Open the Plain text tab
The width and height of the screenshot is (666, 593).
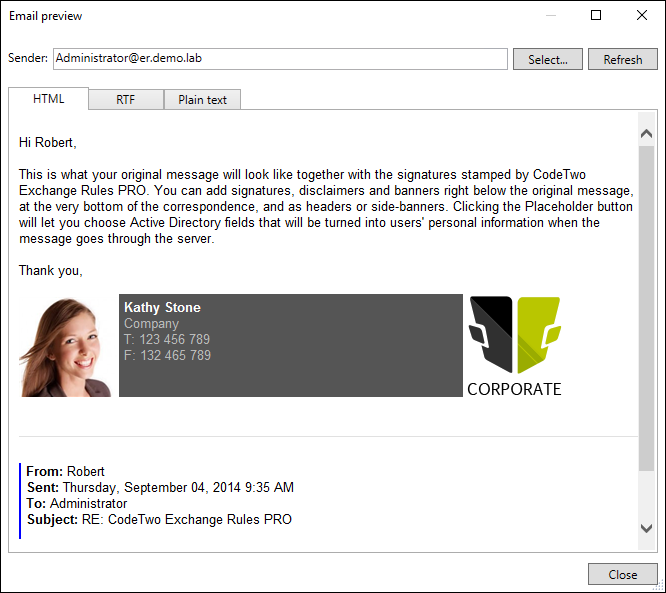(x=202, y=100)
